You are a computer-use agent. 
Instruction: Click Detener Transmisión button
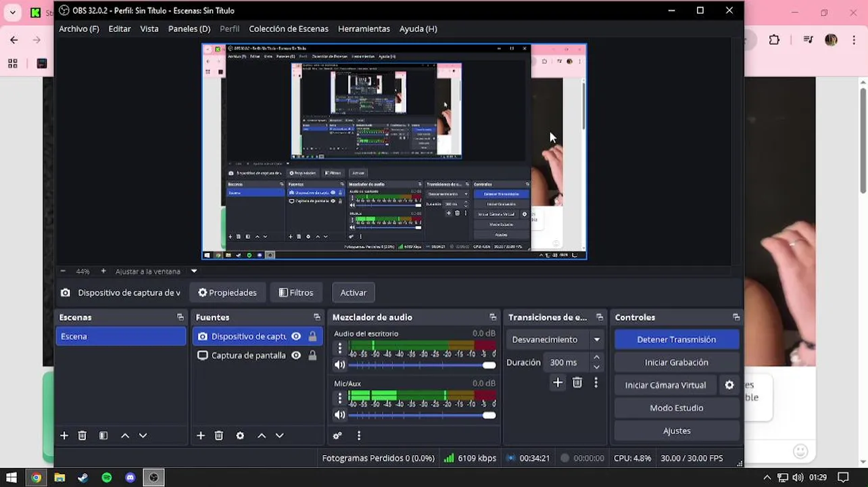[x=677, y=340]
